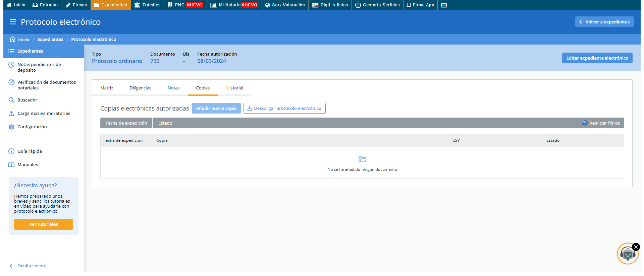Open the Configuración gear option
This screenshot has width=644, height=276.
32,127
